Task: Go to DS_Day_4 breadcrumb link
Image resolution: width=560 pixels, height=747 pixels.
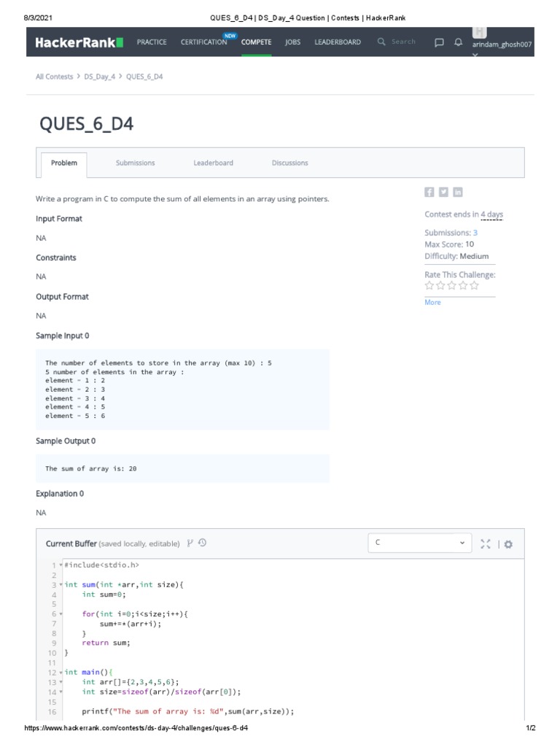Action: (x=99, y=77)
